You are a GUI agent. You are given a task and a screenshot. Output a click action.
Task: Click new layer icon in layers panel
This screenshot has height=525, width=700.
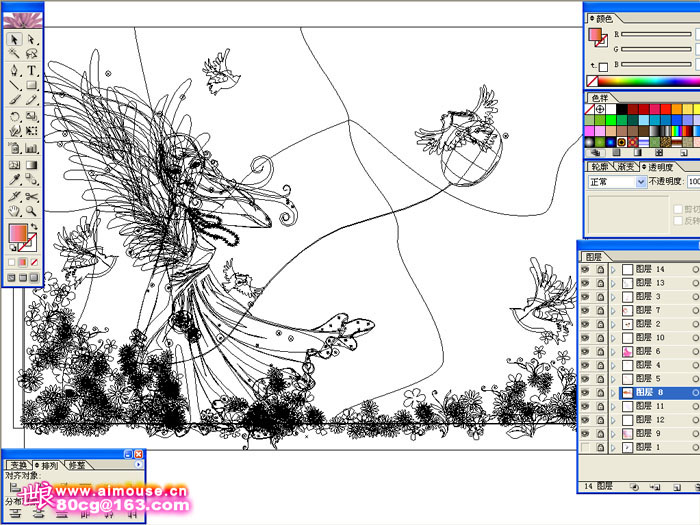(x=677, y=487)
